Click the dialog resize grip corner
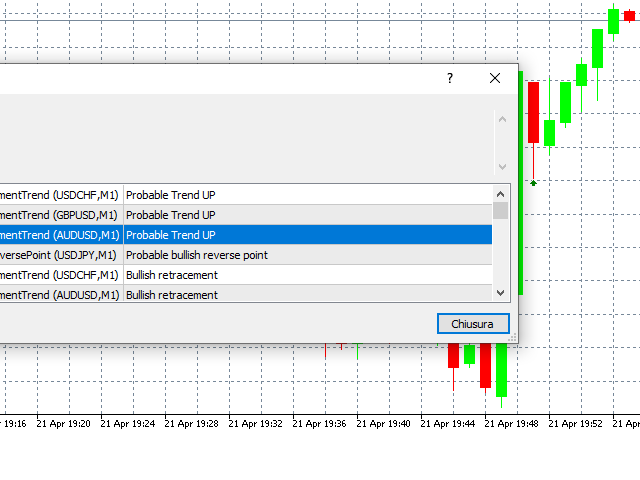Viewport: 640px width, 480px height. pos(513,338)
